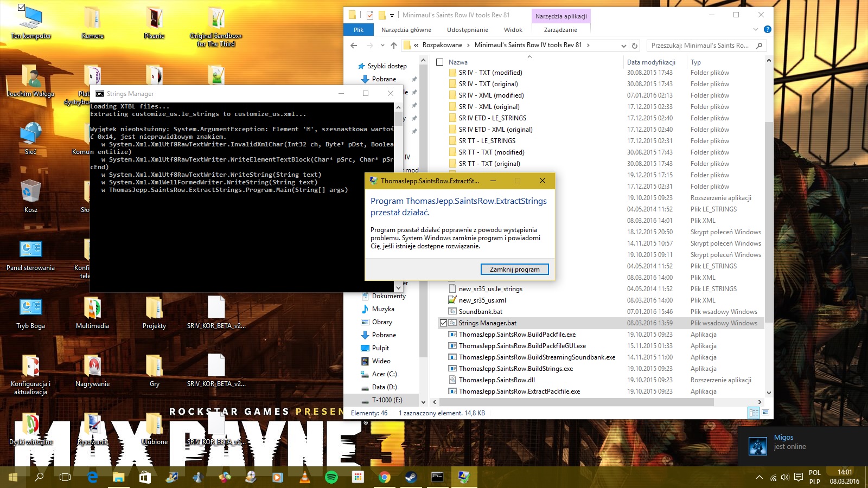Image resolution: width=868 pixels, height=488 pixels.
Task: Open Explorer help question mark icon
Action: [x=767, y=29]
